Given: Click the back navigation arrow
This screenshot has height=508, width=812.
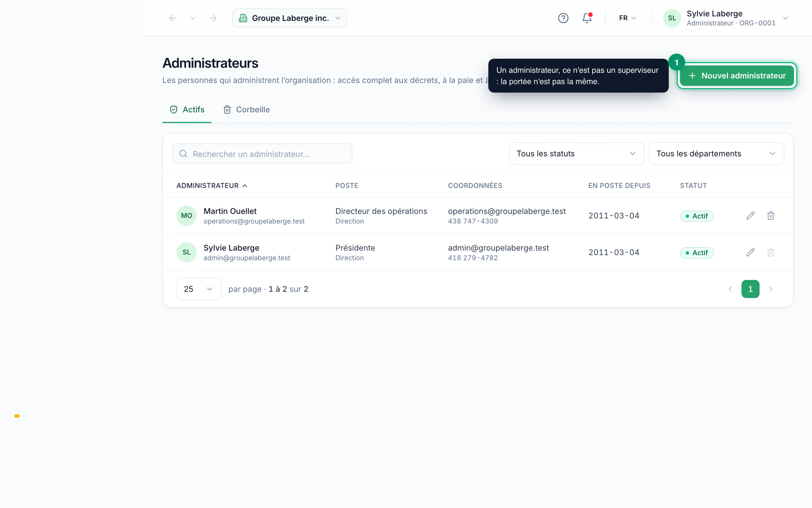Looking at the screenshot, I should click(173, 18).
